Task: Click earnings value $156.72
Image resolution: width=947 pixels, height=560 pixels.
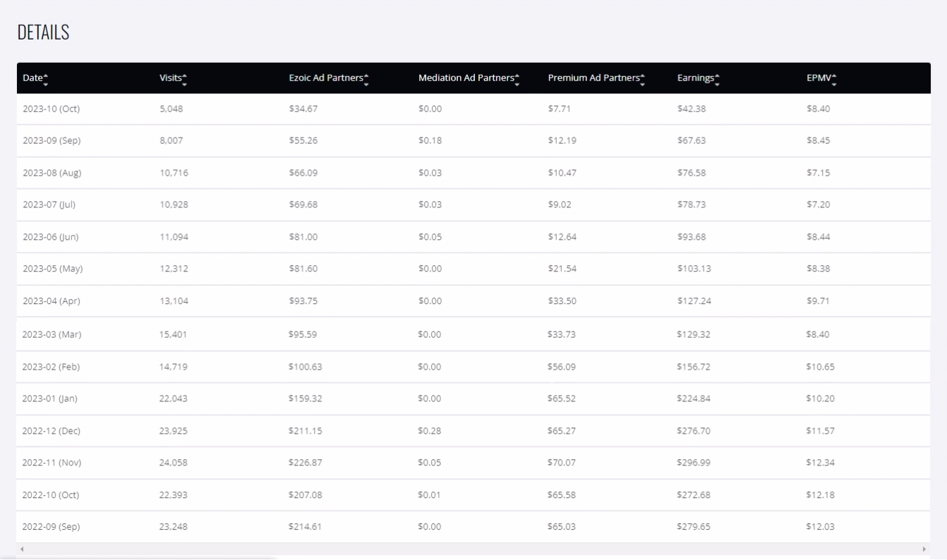Action: point(694,367)
